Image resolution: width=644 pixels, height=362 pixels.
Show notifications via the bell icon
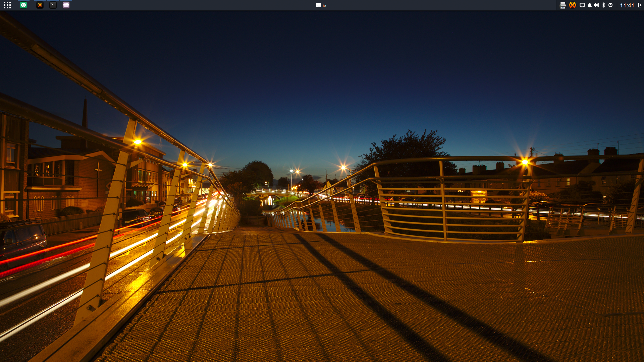[589, 5]
